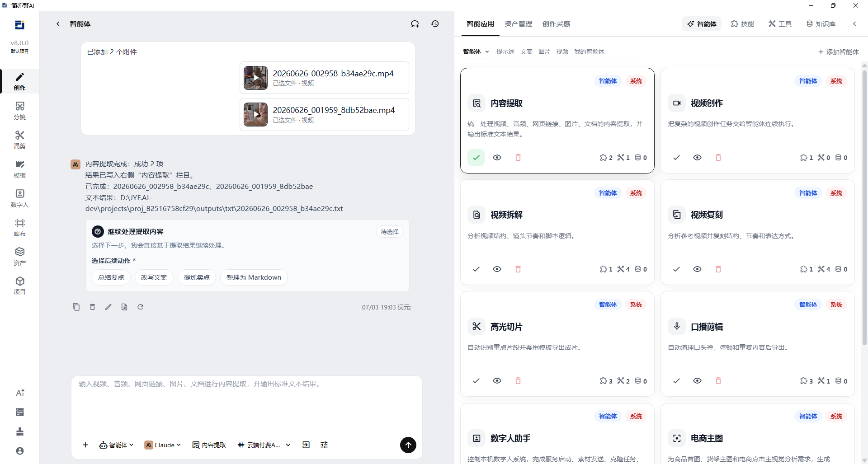Select the 高光切片 agent checkmark
868x464 pixels.
[476, 381]
